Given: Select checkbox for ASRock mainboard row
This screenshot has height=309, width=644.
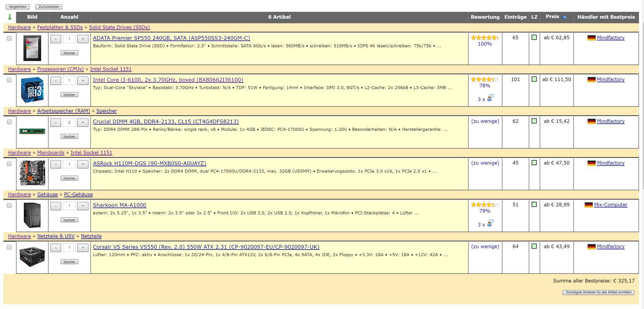Looking at the screenshot, I should point(9,164).
